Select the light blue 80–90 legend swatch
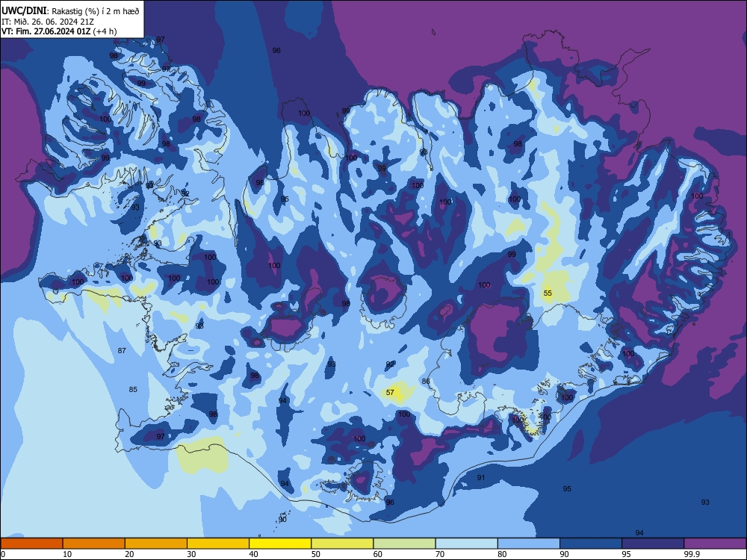 pos(529,544)
